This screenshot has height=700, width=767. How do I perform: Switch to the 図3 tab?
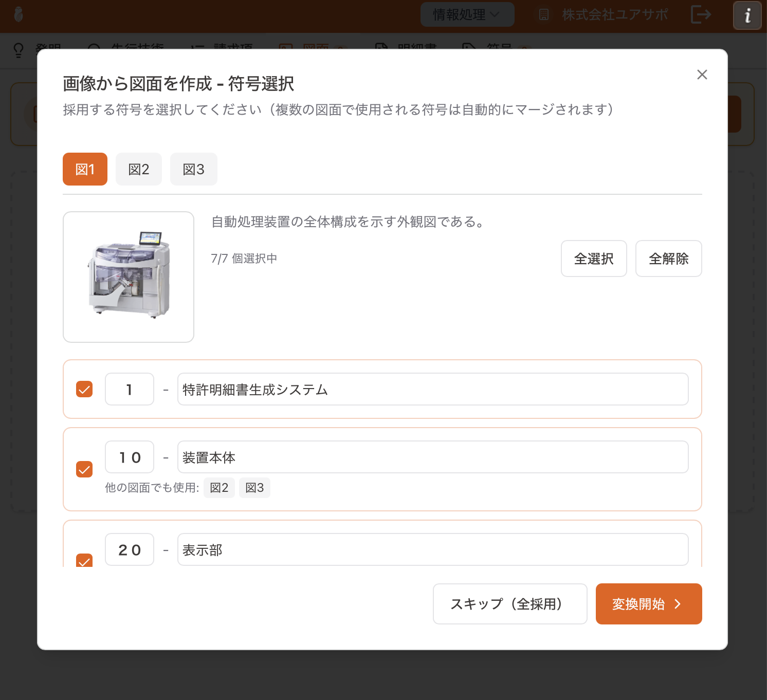pyautogui.click(x=193, y=169)
